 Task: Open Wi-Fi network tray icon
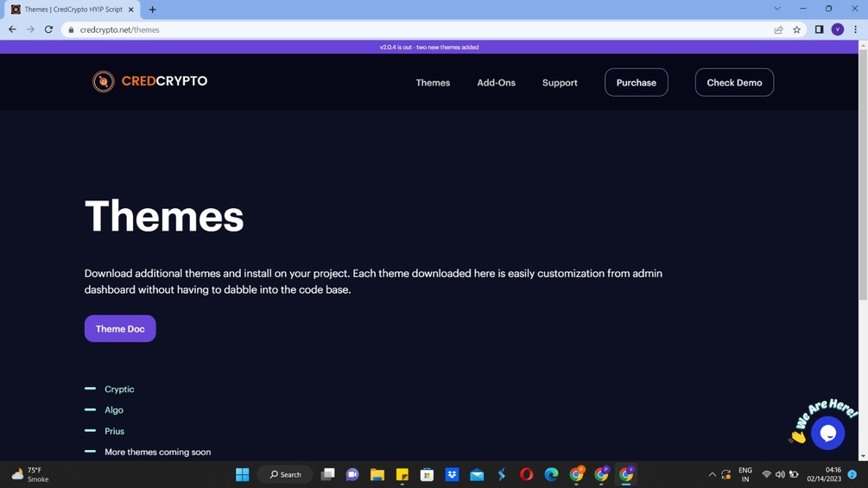coord(767,475)
